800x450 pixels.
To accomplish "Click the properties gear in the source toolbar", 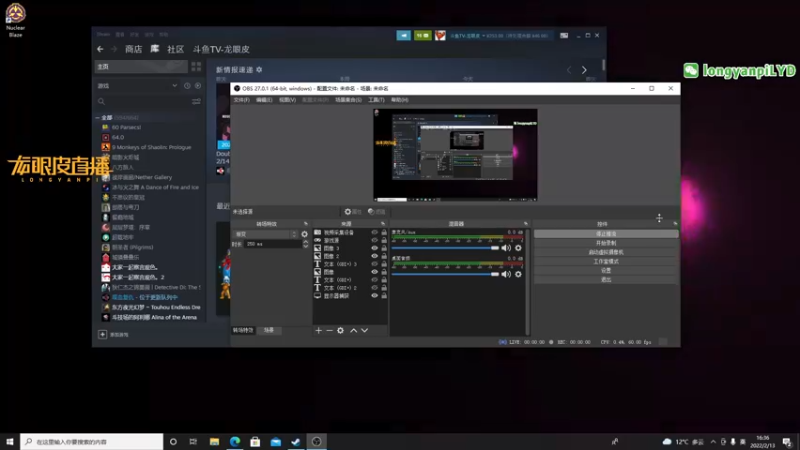I will [353, 212].
